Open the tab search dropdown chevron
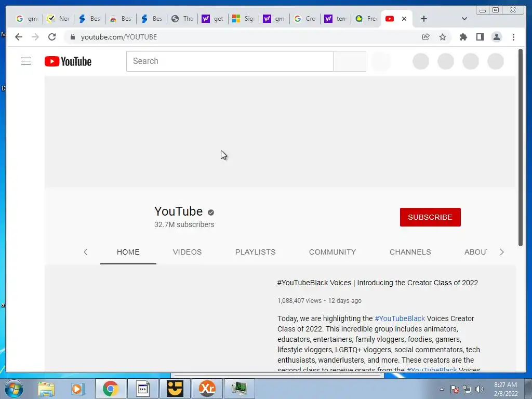Image resolution: width=532 pixels, height=399 pixels. pos(464,19)
